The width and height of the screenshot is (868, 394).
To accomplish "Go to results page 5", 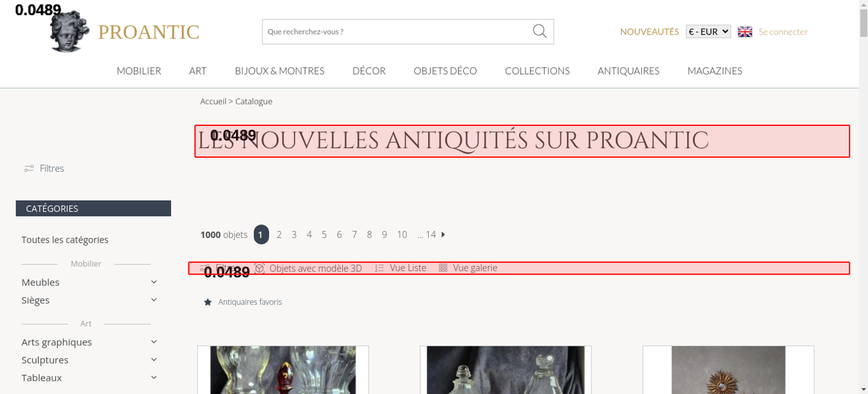I will [324, 235].
